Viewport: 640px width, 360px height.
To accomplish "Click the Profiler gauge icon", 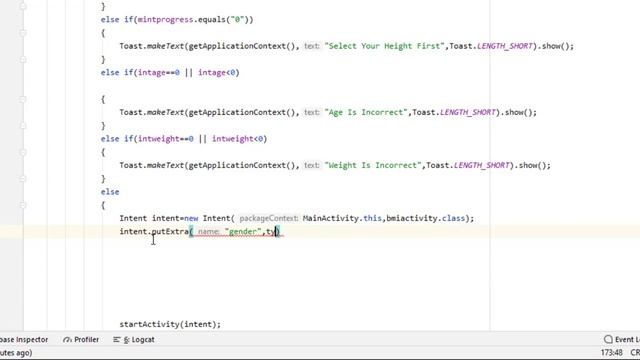I will tap(67, 340).
